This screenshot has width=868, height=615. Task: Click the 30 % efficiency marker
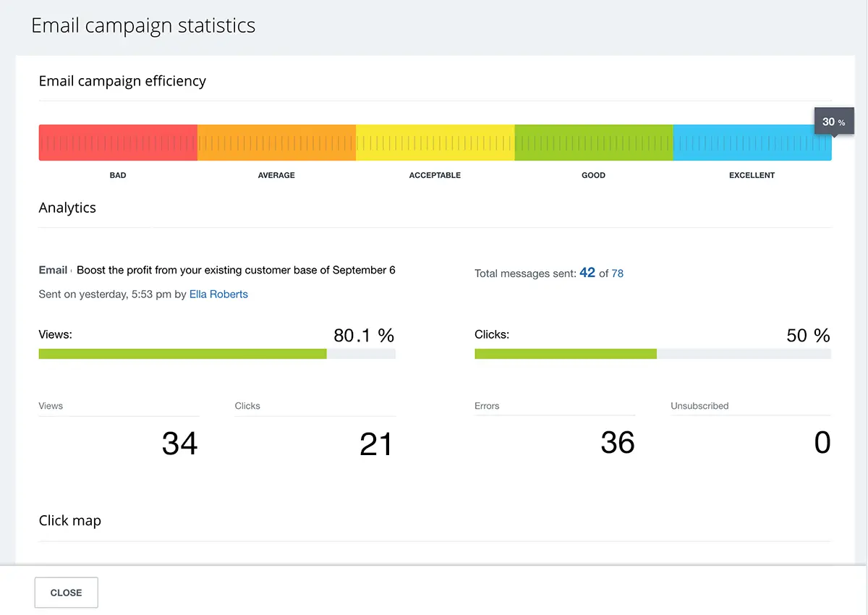coord(833,122)
